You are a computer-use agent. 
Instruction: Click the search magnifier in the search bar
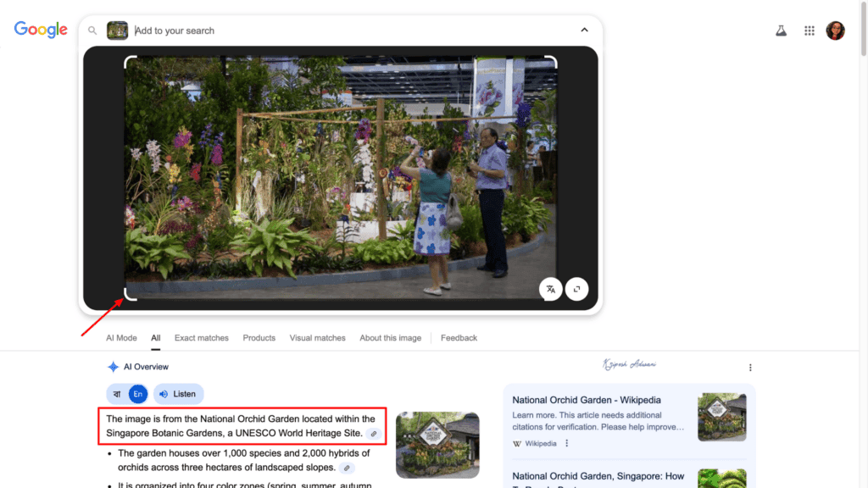pos(92,30)
